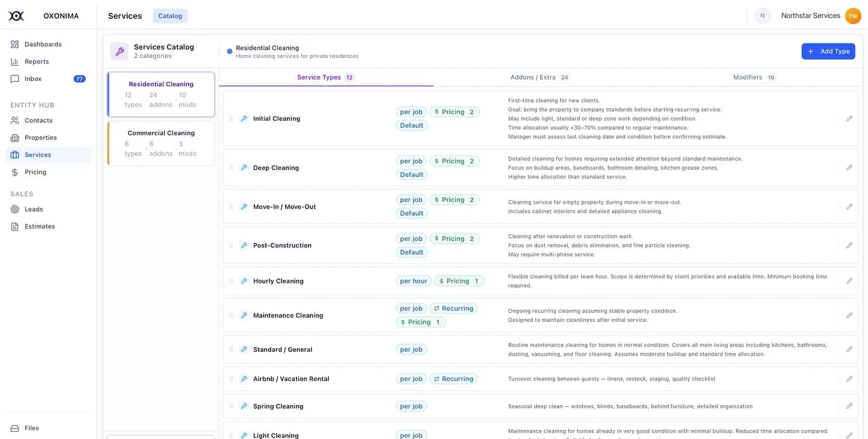Click the Default badge on Post-Construction
868x439 pixels.
click(x=412, y=252)
